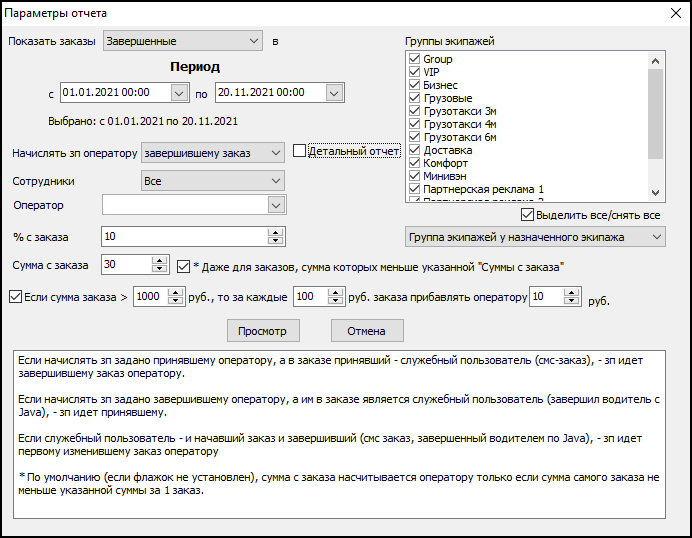Uncheck the VIP crew group
Screen dimensions: 692x538
(414, 73)
